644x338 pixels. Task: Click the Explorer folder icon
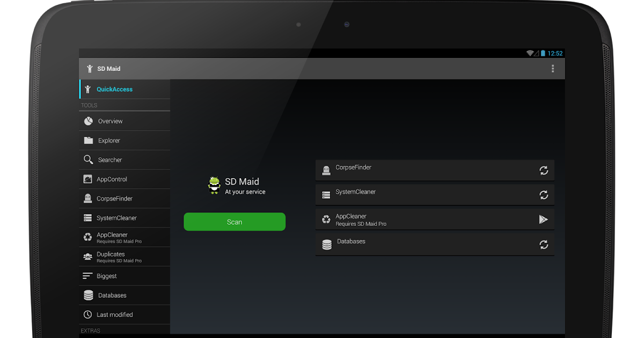point(89,141)
